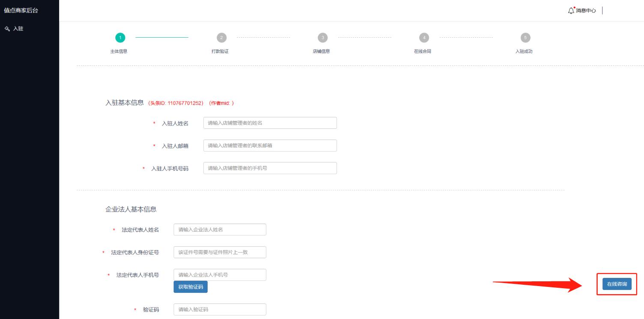
Task: Click the step 5 入驻成功 circle indicator
Action: [x=525, y=38]
